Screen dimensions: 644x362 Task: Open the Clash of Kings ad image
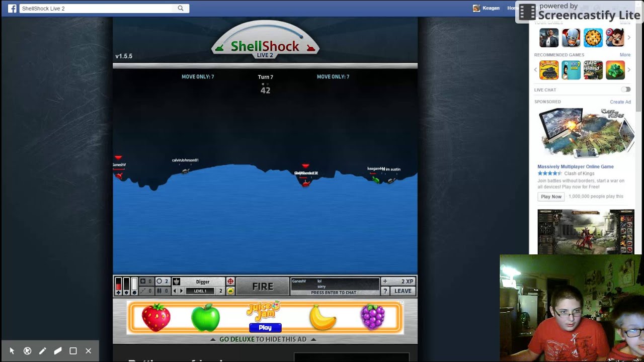coord(586,134)
